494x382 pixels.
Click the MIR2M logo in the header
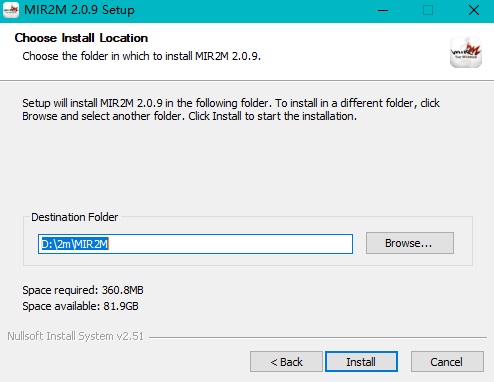(x=466, y=52)
